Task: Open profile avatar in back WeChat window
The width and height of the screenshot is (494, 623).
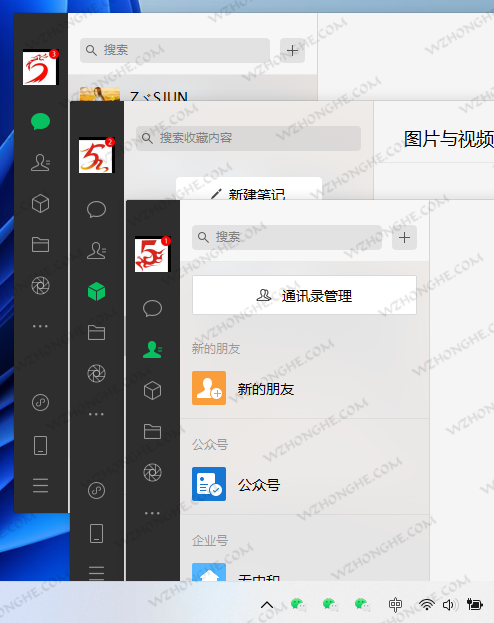Action: pyautogui.click(x=40, y=67)
